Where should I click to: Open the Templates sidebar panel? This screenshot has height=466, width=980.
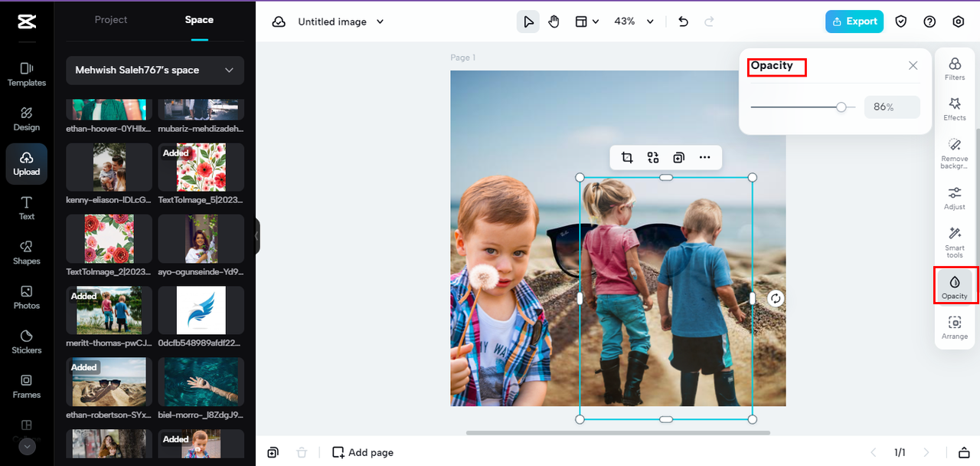[27, 74]
